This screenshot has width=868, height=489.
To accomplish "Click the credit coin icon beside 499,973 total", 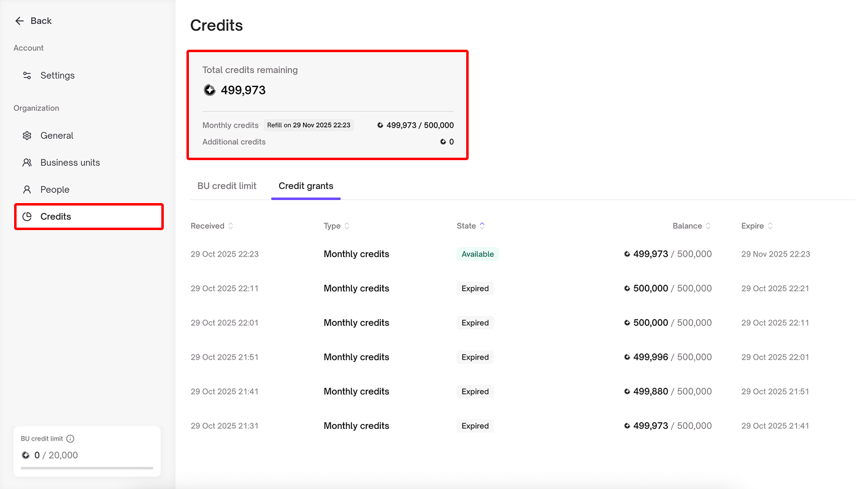I will (210, 90).
